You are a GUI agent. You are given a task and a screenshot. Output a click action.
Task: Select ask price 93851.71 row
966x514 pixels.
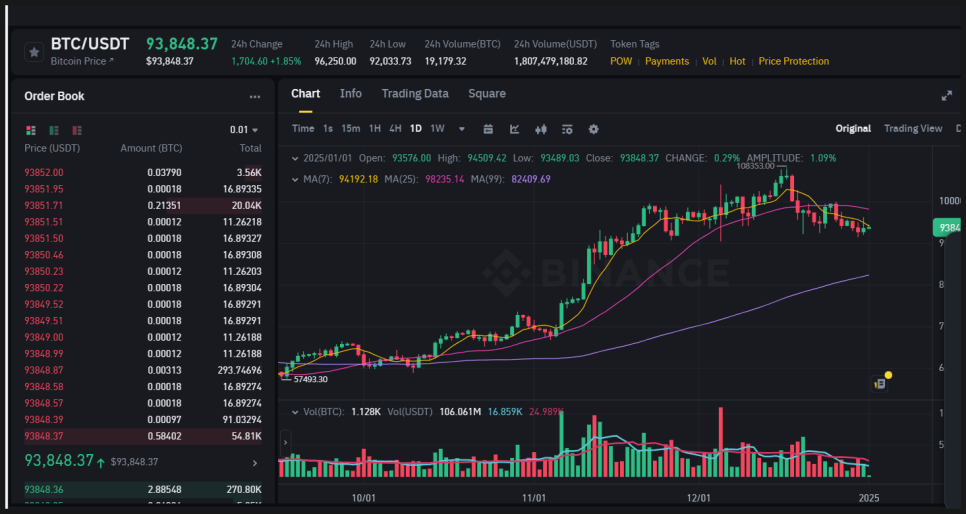143,205
